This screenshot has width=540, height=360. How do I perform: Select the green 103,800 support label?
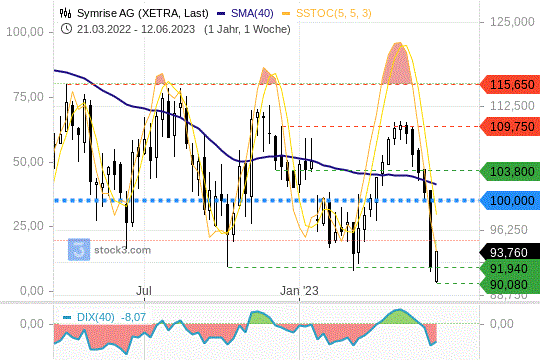click(510, 171)
